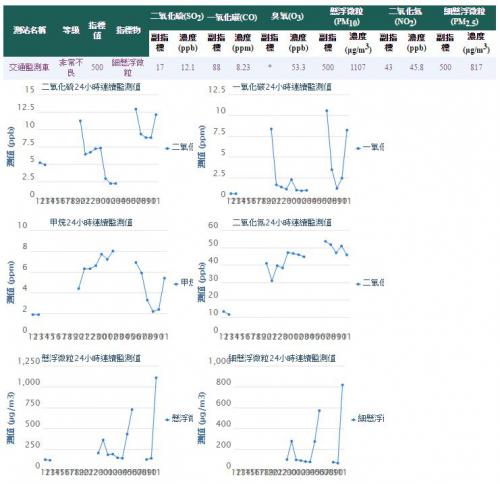Click the 交通監測車 station name link
The height and width of the screenshot is (484, 500).
[x=29, y=67]
